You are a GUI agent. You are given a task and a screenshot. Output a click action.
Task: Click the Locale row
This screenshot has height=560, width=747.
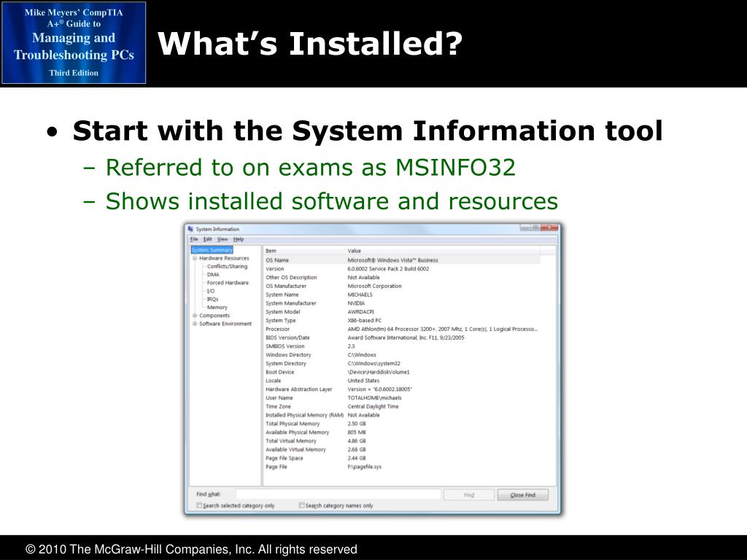click(402, 381)
